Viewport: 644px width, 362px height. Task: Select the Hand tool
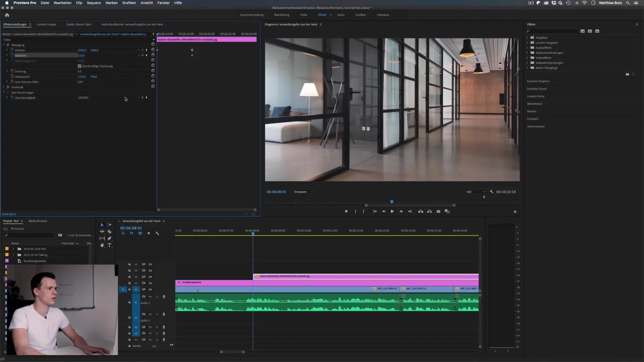pyautogui.click(x=102, y=245)
